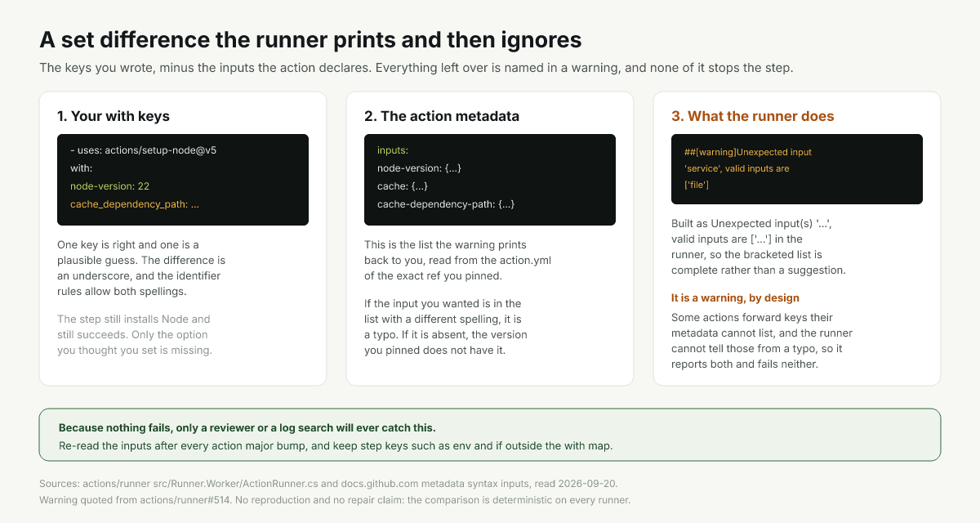
Task: Click the '2. The action metadata' card title
Action: pyautogui.click(x=442, y=116)
